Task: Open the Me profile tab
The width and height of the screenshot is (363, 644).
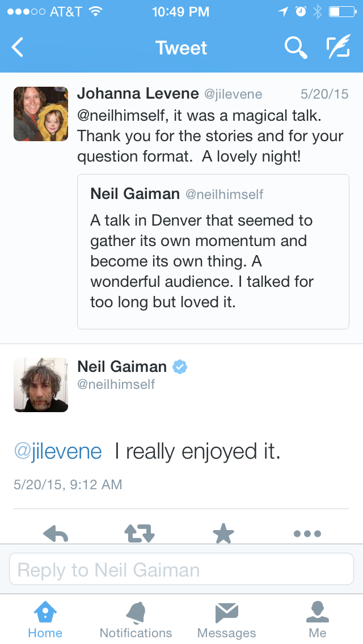Action: 318,620
